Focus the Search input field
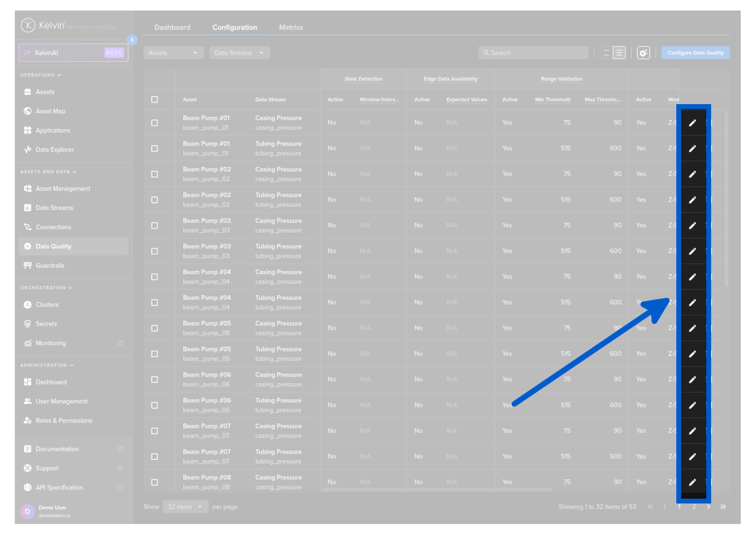 coord(533,53)
